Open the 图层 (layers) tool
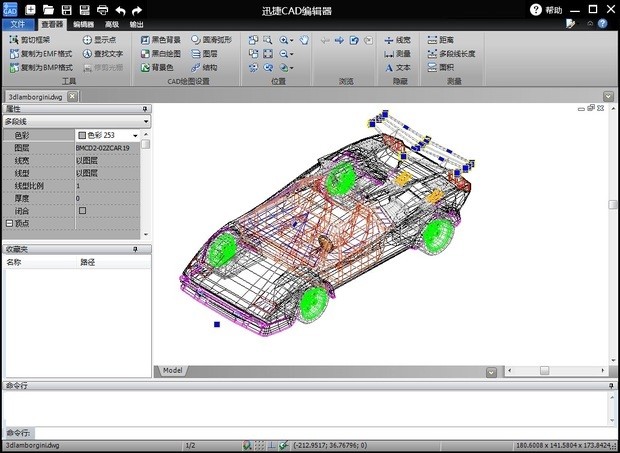The height and width of the screenshot is (453, 620). (x=203, y=53)
